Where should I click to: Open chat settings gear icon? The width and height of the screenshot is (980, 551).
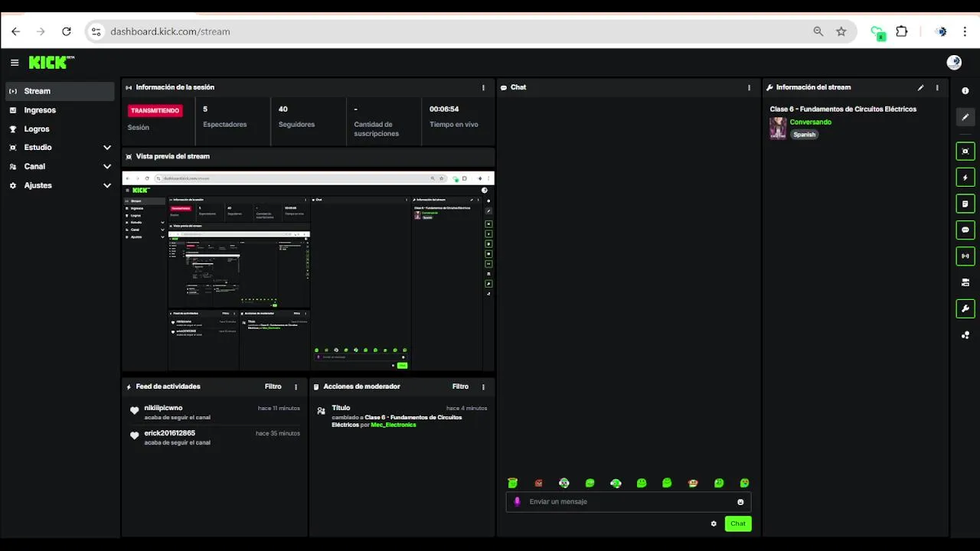click(714, 523)
